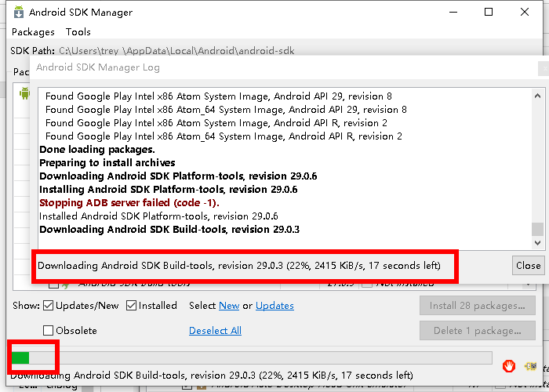Click the SDK Path text field
Image resolution: width=549 pixels, height=392 pixels.
(176, 51)
